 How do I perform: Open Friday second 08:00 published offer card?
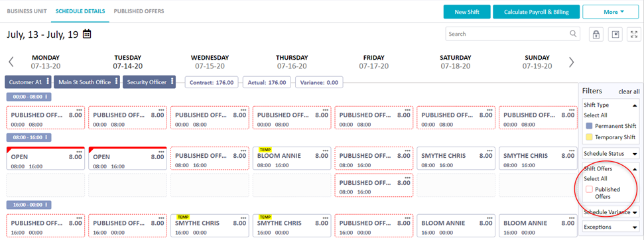coord(374,186)
